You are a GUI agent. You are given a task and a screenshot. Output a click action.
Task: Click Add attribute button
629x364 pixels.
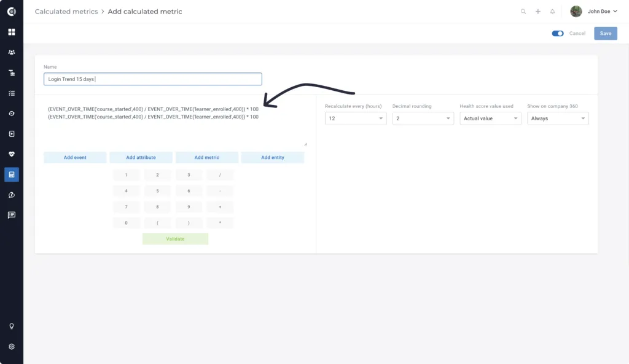pos(141,158)
